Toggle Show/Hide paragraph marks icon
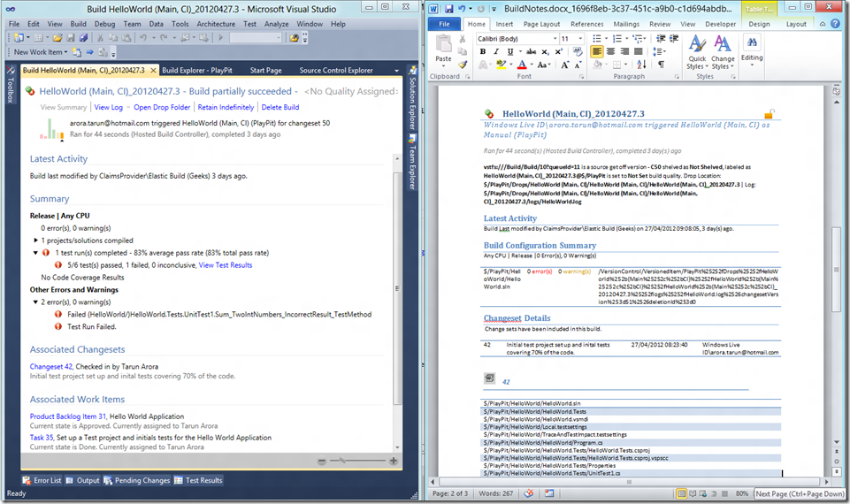850x504 pixels. click(x=662, y=65)
